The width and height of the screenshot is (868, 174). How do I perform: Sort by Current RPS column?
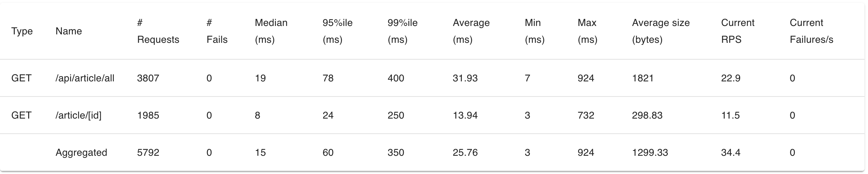(x=738, y=31)
